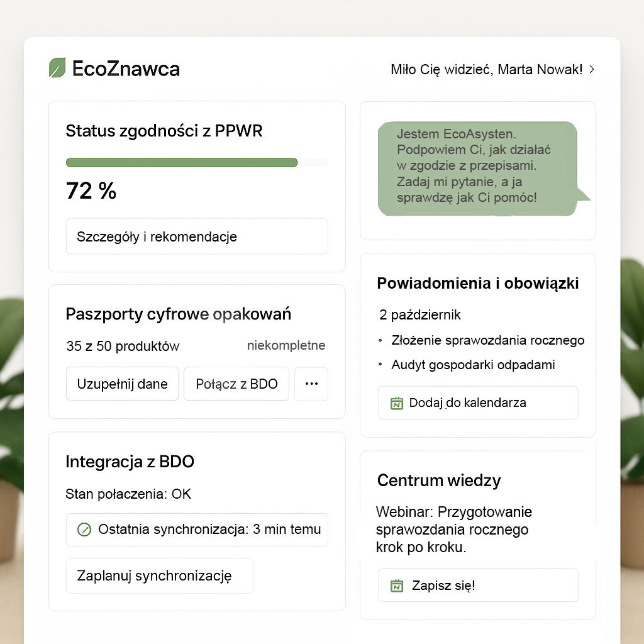Expand the chevron after Marta Nowak greeting
Viewport: 644px width, 644px height.
tap(591, 69)
